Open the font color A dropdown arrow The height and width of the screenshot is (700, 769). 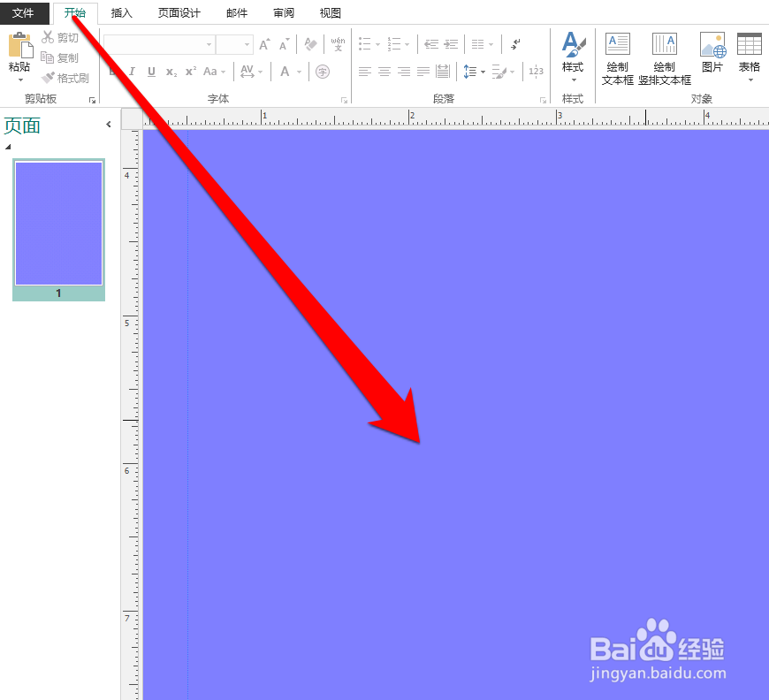pos(299,72)
